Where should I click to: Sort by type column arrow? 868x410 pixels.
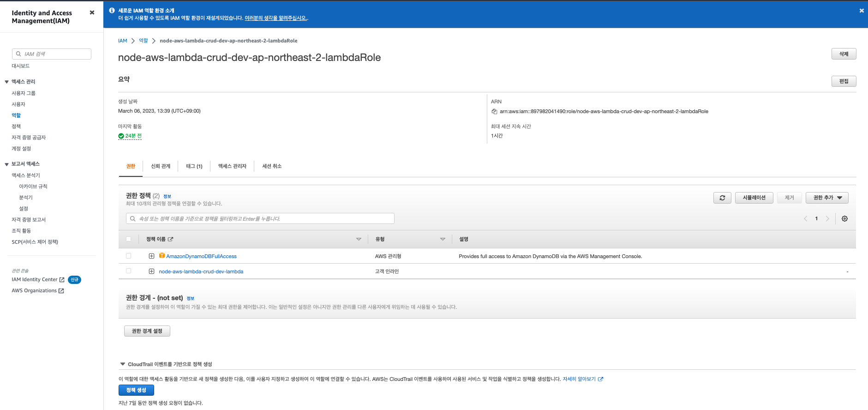pos(443,239)
